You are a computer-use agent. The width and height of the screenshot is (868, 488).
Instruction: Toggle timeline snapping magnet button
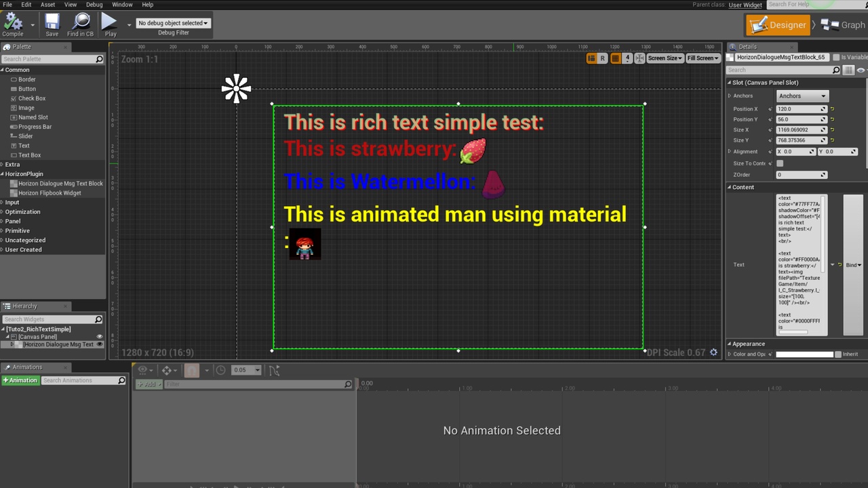click(x=192, y=370)
